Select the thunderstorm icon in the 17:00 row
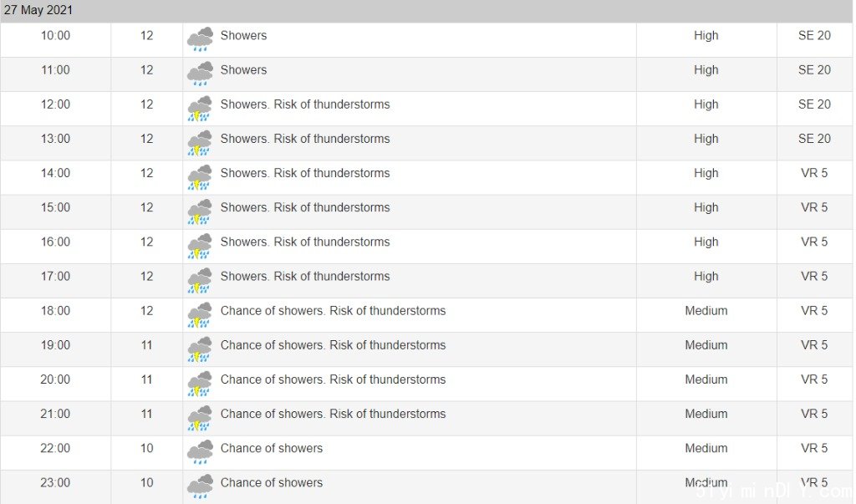 click(200, 280)
